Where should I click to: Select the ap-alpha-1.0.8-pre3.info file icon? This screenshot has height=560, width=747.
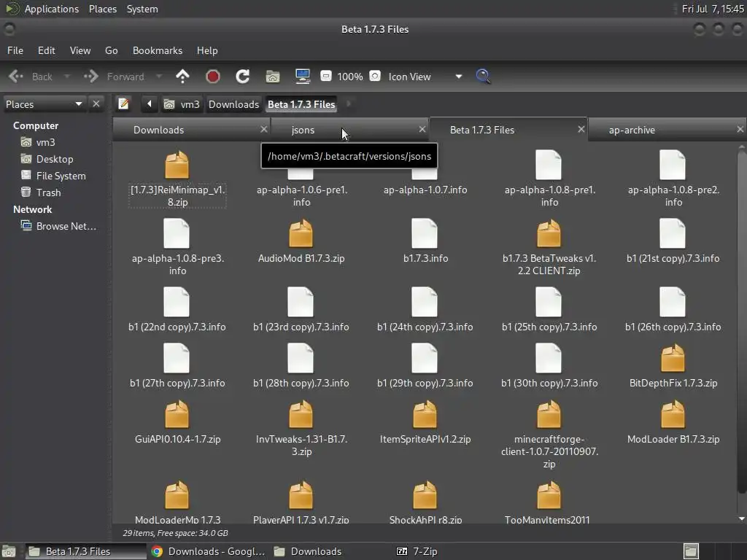click(177, 233)
